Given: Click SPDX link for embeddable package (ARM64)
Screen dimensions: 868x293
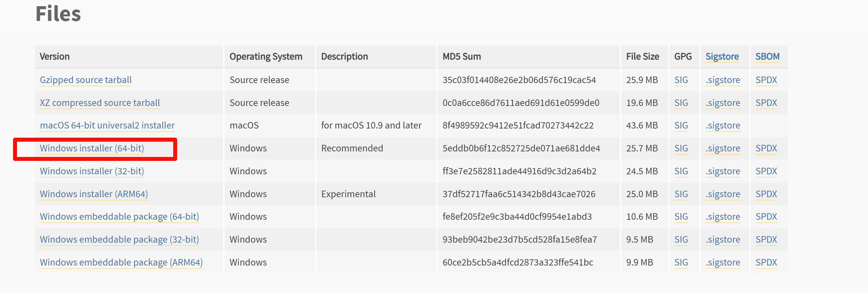Looking at the screenshot, I should point(766,263).
